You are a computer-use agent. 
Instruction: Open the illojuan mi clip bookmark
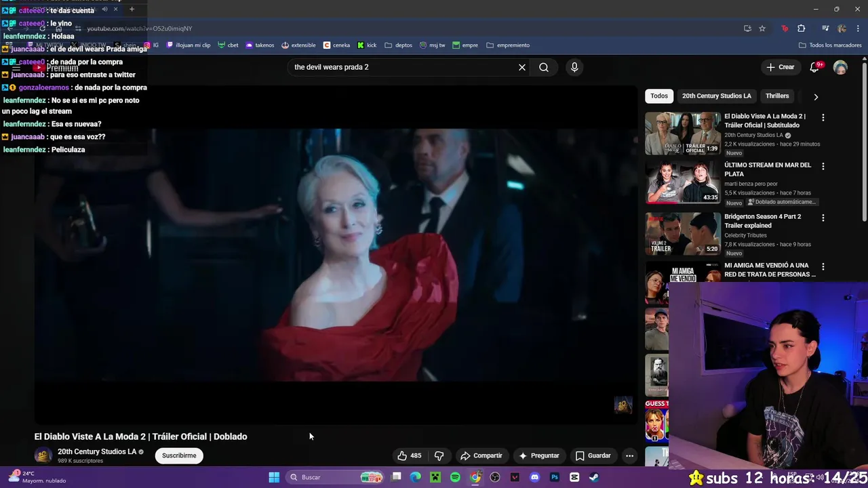coord(189,45)
